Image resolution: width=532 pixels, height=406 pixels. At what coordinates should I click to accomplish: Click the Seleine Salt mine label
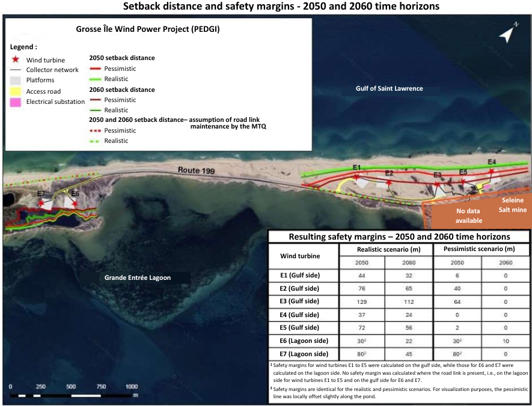[512, 205]
